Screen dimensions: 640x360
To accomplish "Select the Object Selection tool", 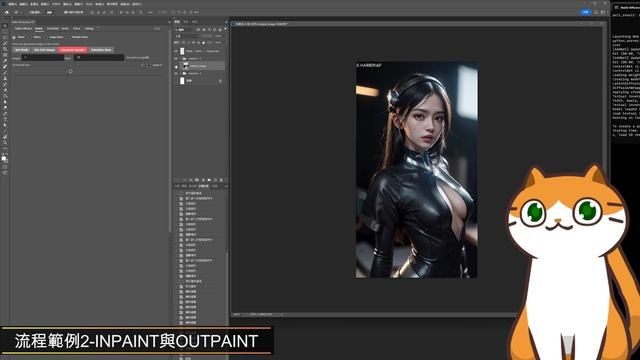I will [5, 43].
